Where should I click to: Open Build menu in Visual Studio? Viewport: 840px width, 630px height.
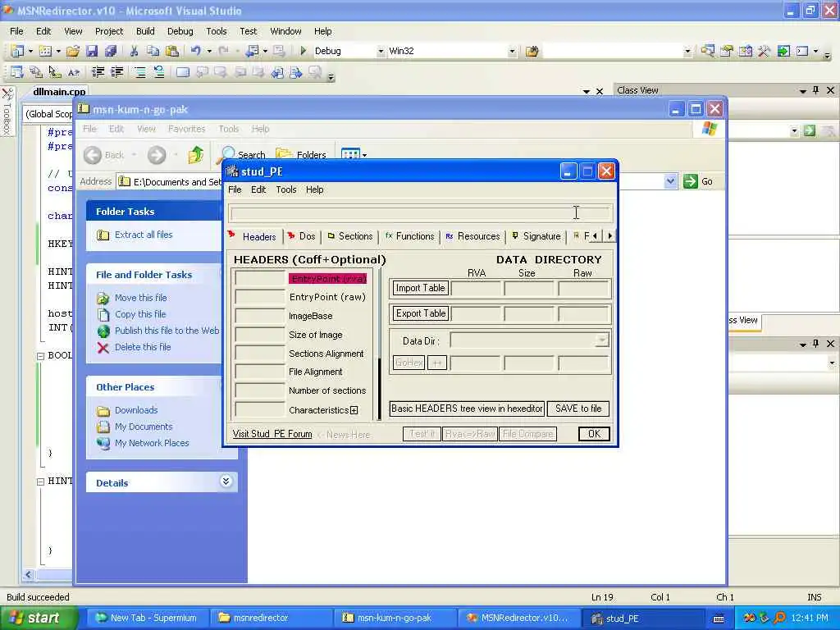pos(145,31)
